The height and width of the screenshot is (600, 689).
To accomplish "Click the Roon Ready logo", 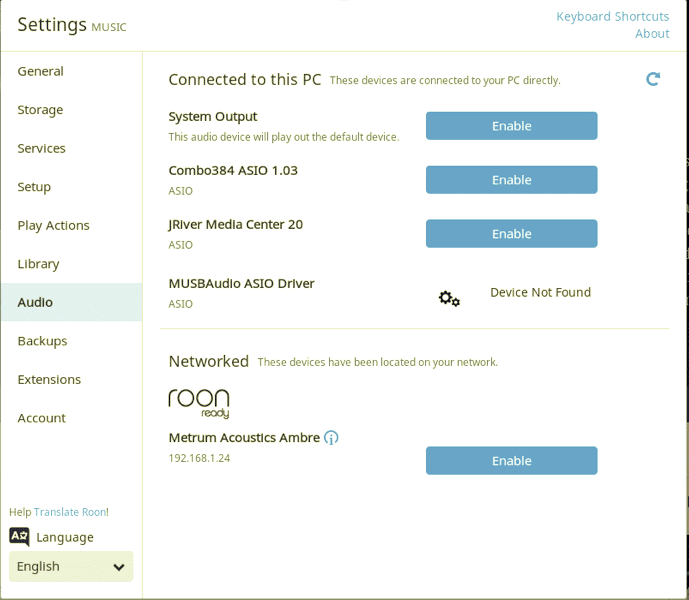I will click(199, 403).
